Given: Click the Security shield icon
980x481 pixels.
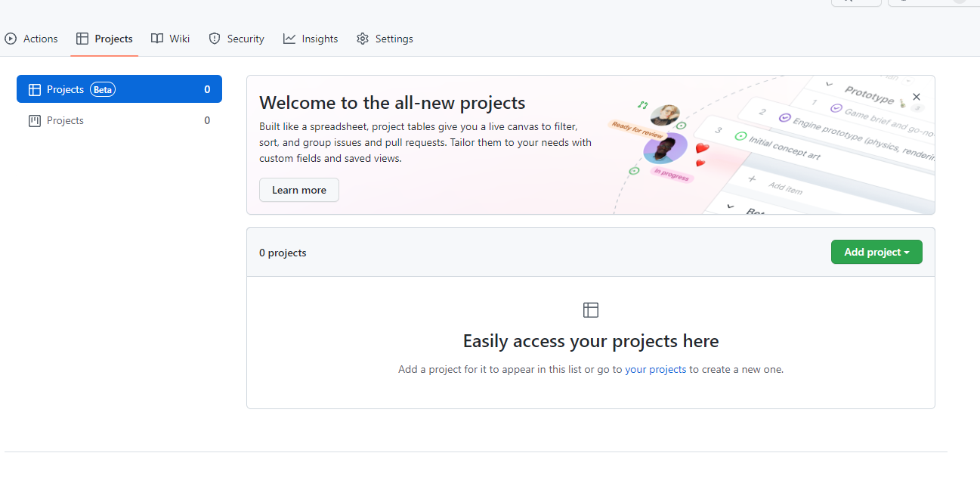Looking at the screenshot, I should pyautogui.click(x=215, y=39).
